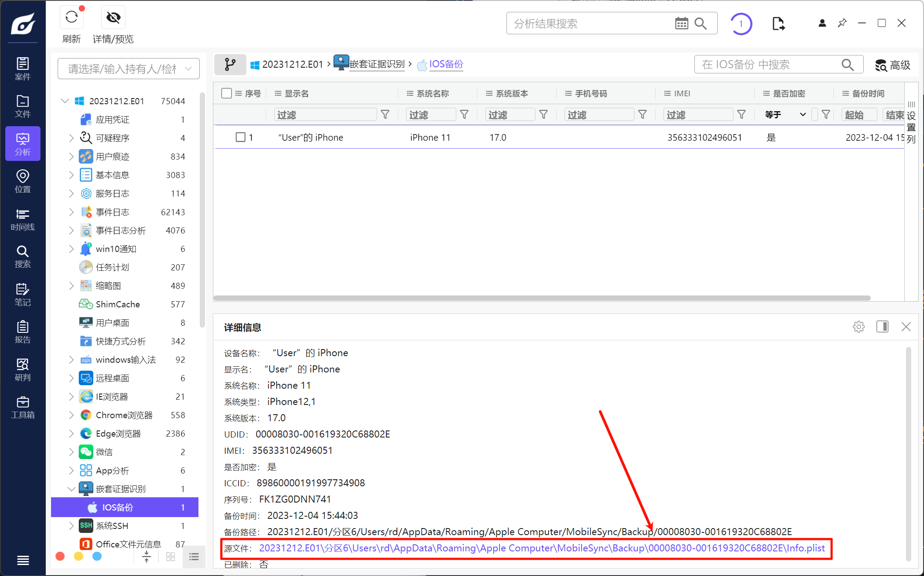This screenshot has height=576, width=924.
Task: Check the row 1 iPhone checkbox
Action: coord(240,137)
